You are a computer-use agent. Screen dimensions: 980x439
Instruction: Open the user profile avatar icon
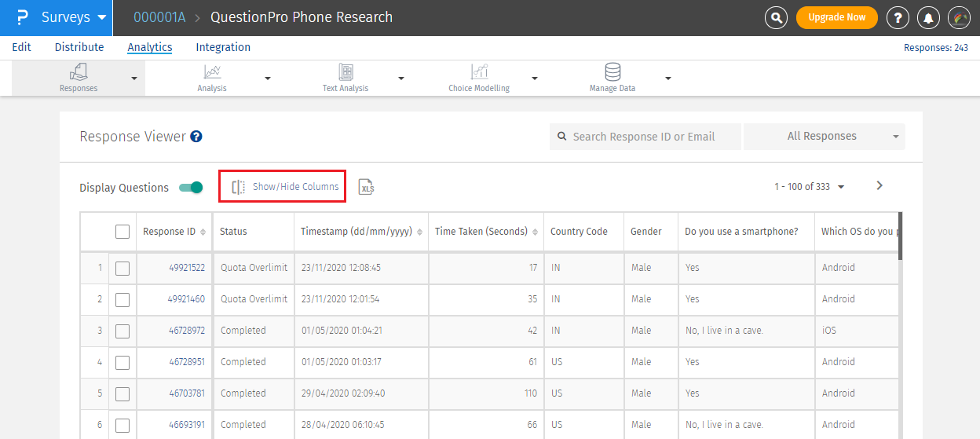[960, 17]
